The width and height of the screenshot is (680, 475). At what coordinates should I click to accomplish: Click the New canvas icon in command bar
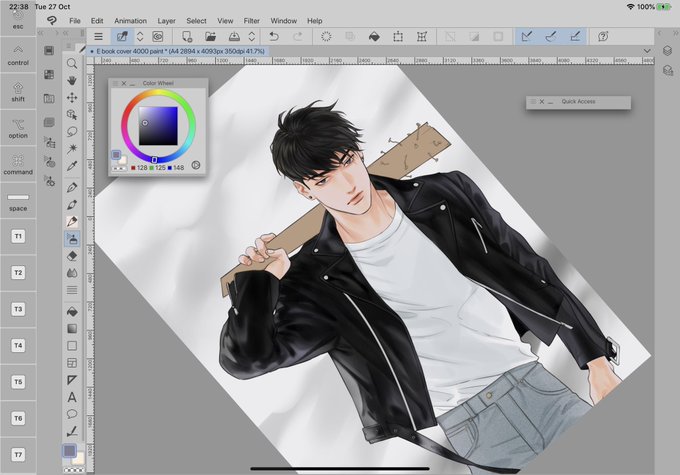(187, 36)
